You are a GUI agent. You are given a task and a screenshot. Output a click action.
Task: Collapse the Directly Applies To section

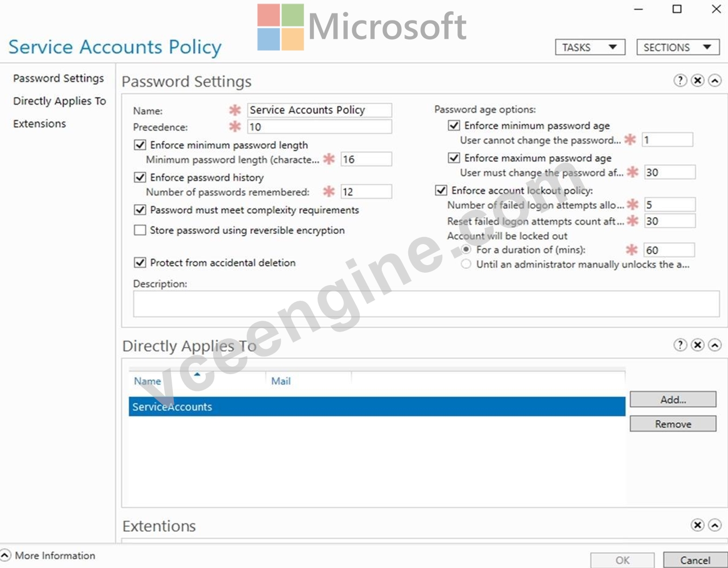(x=714, y=344)
